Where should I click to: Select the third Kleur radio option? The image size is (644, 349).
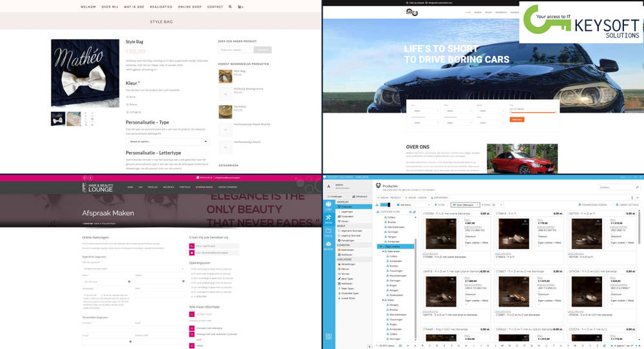128,111
